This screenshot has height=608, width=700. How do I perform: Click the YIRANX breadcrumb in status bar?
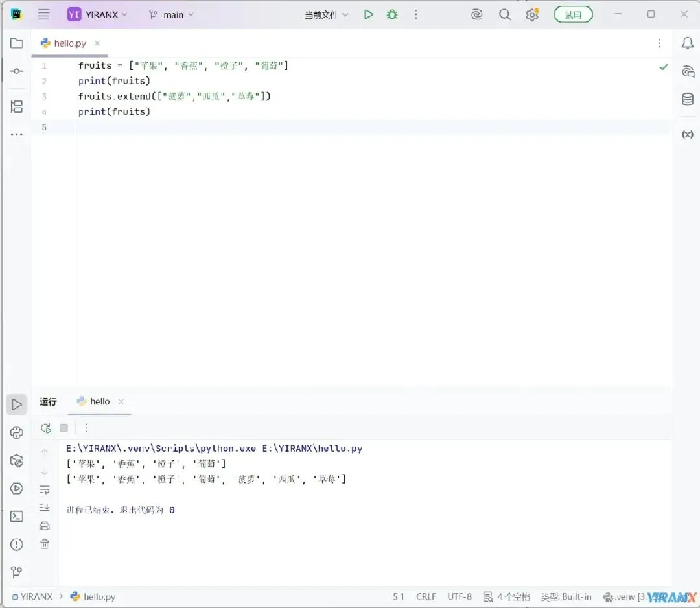point(32,597)
